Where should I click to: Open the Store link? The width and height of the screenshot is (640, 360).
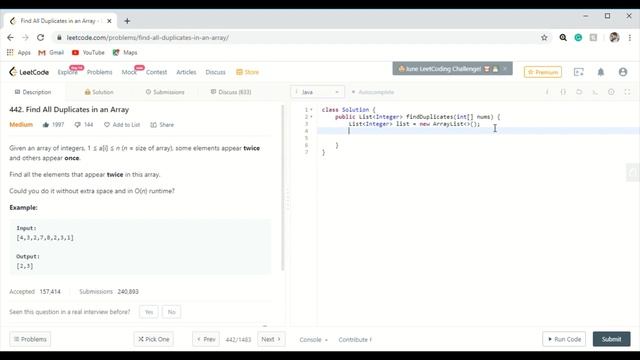point(247,72)
